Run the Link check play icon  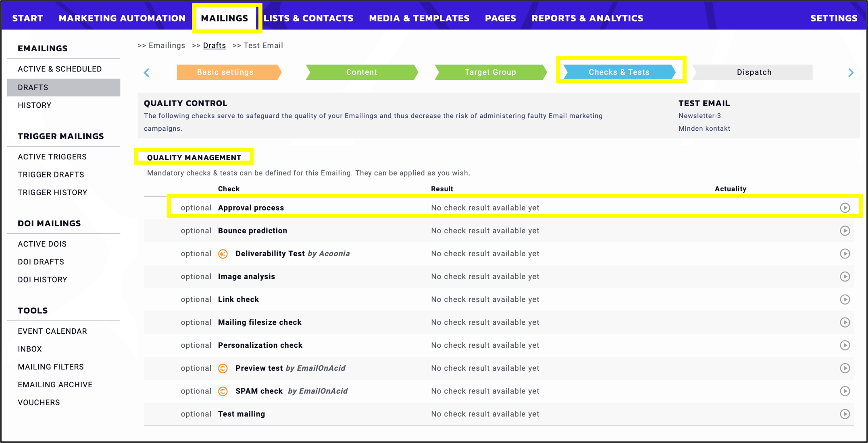(845, 299)
